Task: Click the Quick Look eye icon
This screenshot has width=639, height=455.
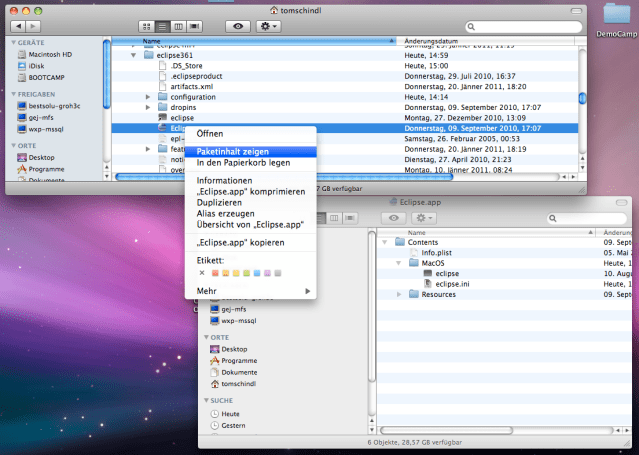Action: pyautogui.click(x=239, y=24)
